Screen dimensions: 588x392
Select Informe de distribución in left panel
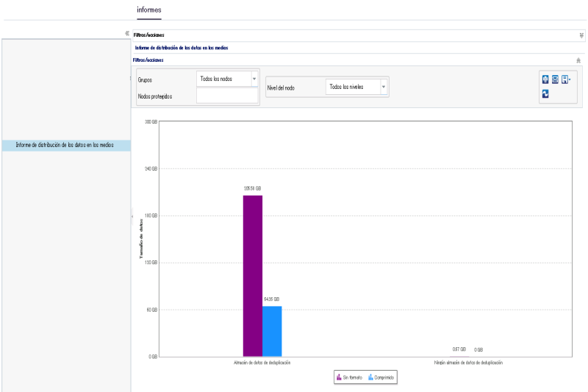[x=66, y=145]
